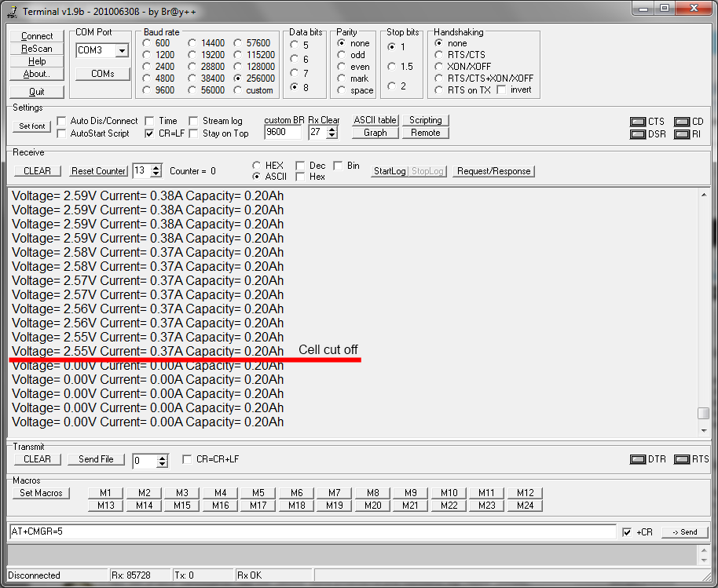Open the Graph window

tap(375, 133)
